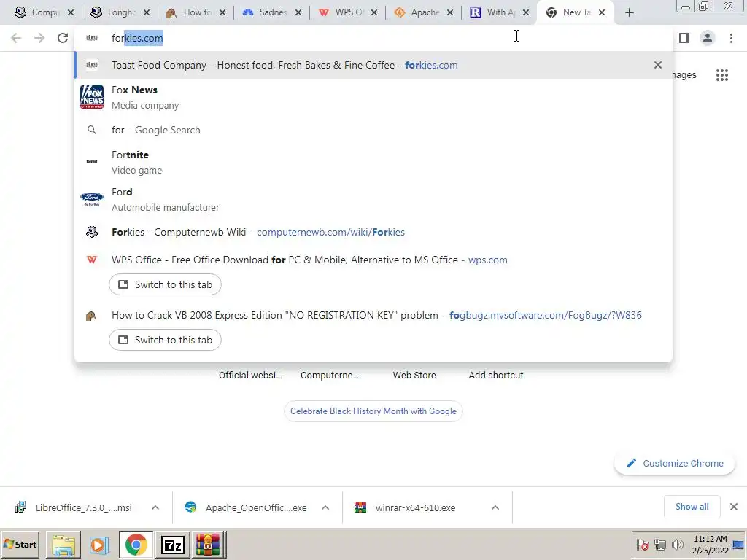The height and width of the screenshot is (560, 747).
Task: Expand LibreOffice download options chevron
Action: (x=155, y=507)
